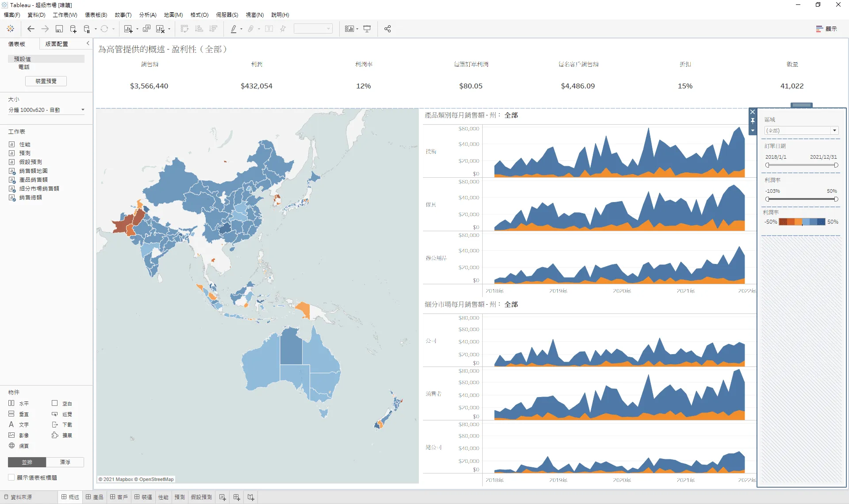Click the Clear Sheet icon
The image size is (849, 504).
160,29
